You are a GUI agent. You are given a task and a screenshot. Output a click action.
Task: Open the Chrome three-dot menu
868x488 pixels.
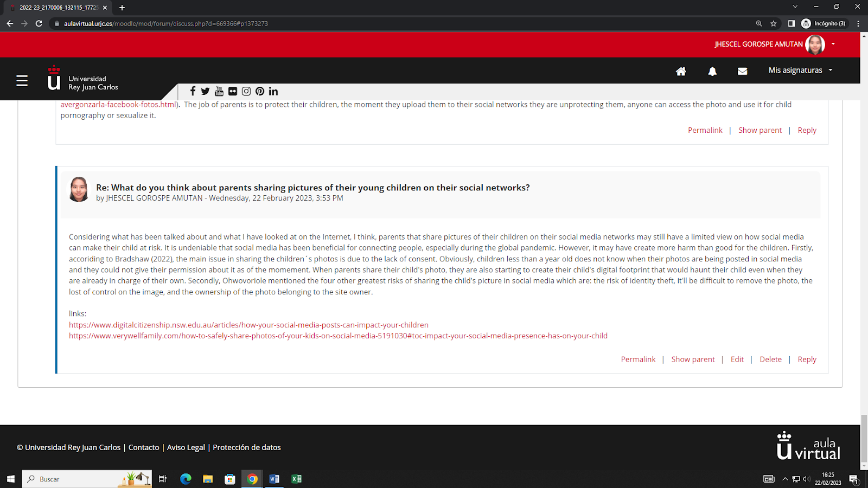[858, 23]
